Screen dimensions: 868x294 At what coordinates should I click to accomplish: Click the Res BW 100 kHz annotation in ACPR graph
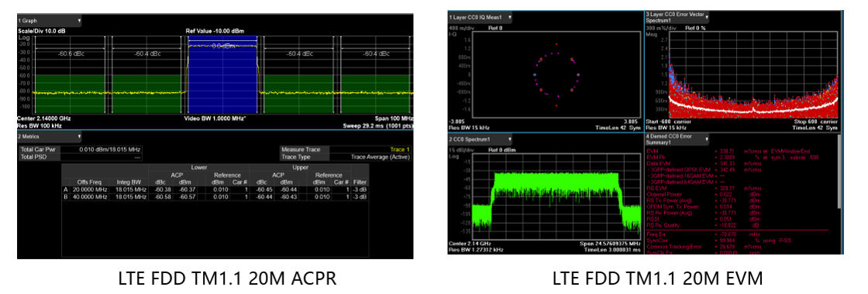(39, 125)
